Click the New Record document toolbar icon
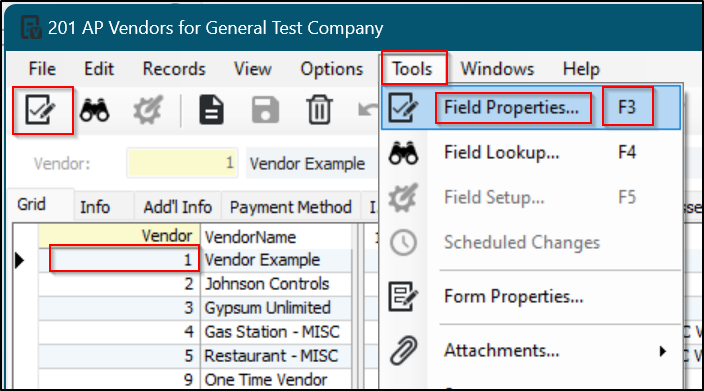The image size is (704, 391). 211,110
